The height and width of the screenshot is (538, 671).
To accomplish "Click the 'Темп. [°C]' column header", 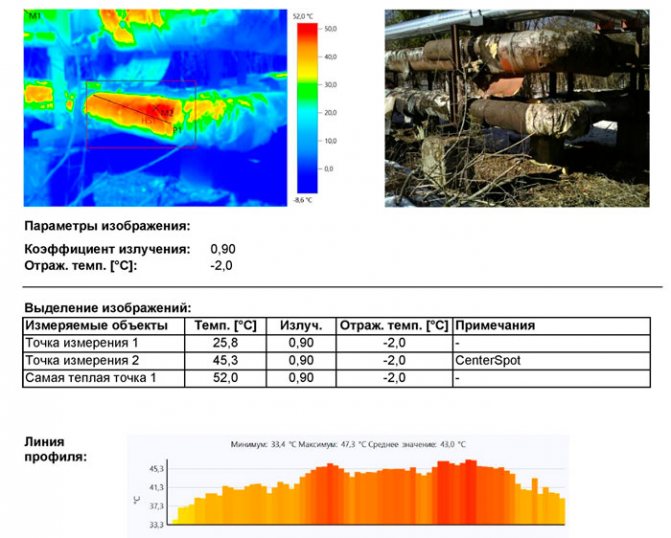I will click(x=225, y=326).
